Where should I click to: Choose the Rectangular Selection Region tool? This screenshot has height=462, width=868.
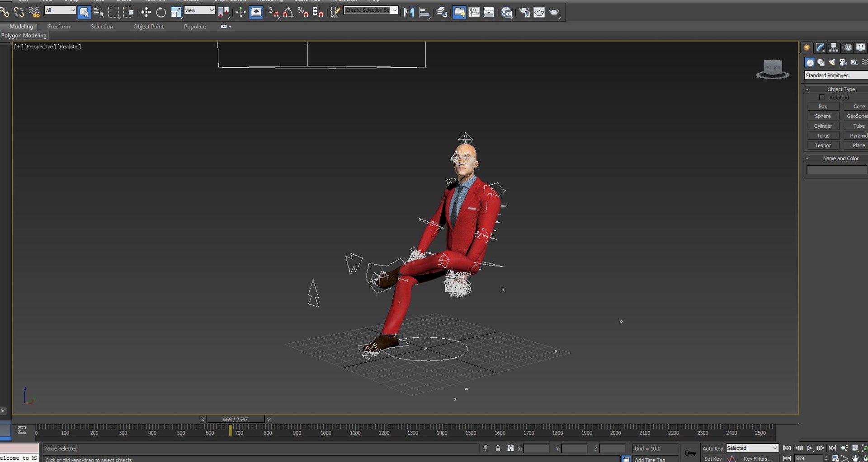coord(113,12)
